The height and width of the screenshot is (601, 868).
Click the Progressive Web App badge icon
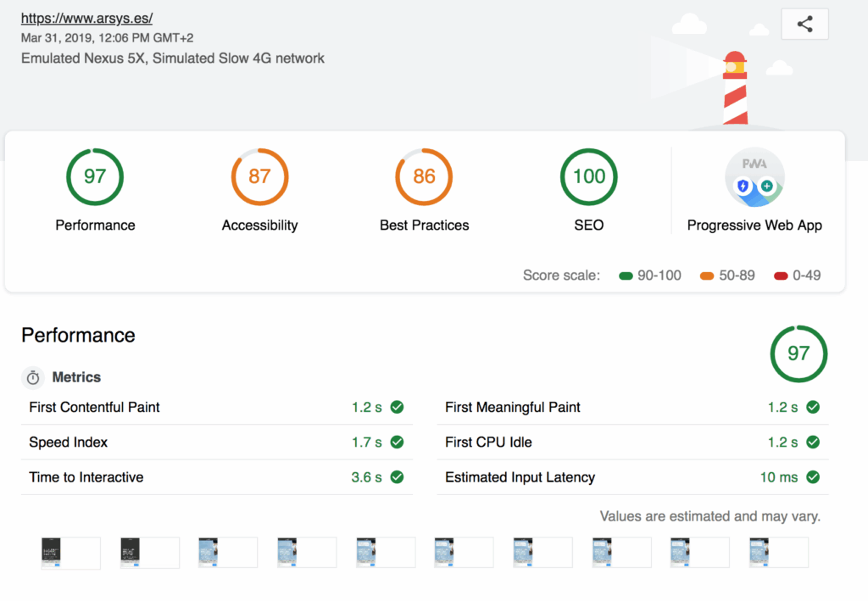[754, 178]
